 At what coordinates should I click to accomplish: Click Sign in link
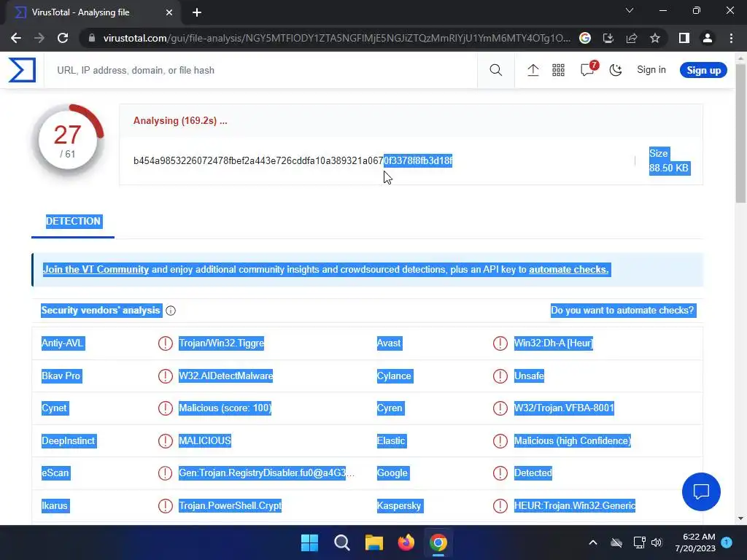651,69
